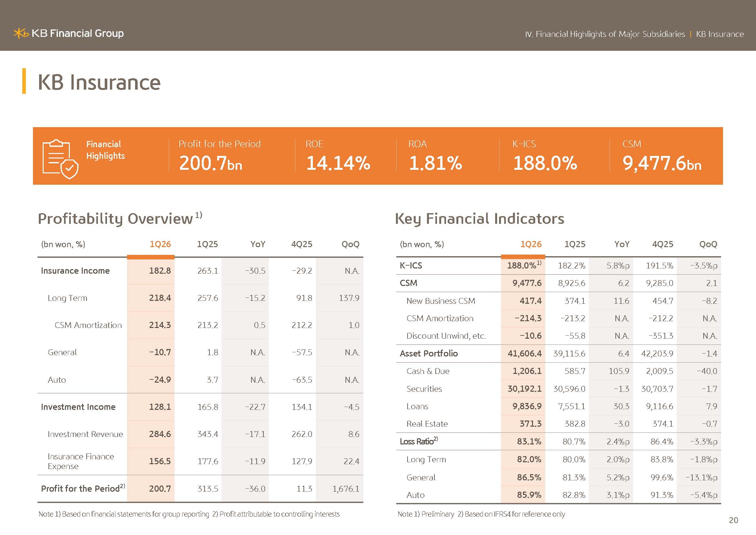
Task: Click the orange highlight bar above the Profitability 1Q26 column
Action: (151, 257)
